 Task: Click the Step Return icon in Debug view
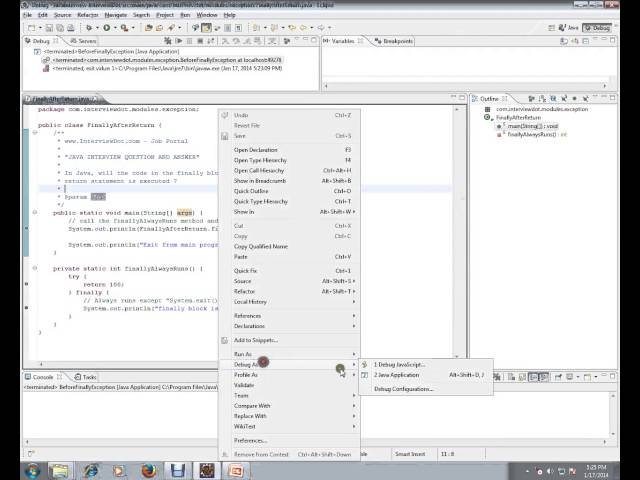point(247,41)
